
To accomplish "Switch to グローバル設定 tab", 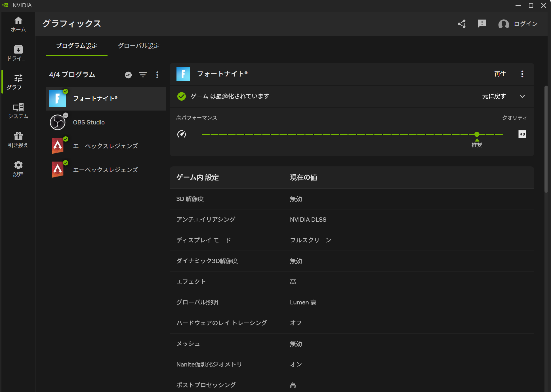I will click(x=139, y=46).
